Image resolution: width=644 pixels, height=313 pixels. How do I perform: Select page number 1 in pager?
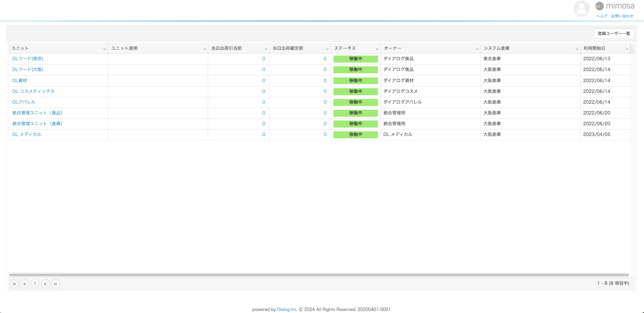[35, 284]
